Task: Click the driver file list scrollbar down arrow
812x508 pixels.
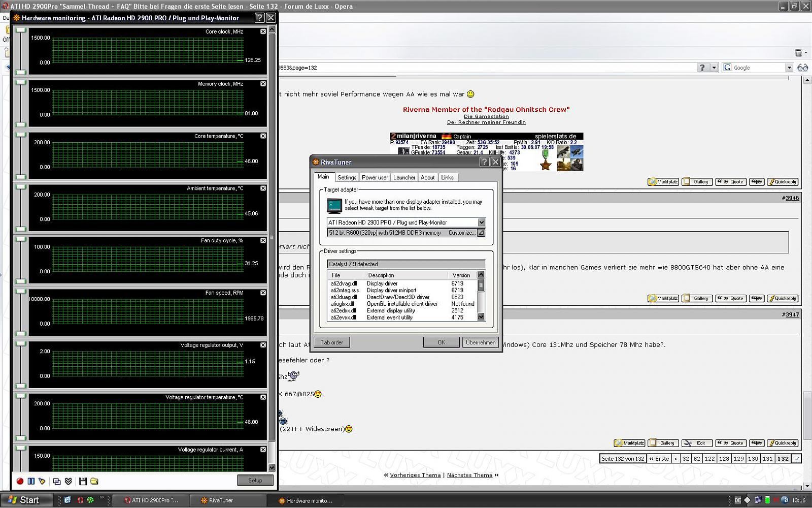Action: point(481,317)
